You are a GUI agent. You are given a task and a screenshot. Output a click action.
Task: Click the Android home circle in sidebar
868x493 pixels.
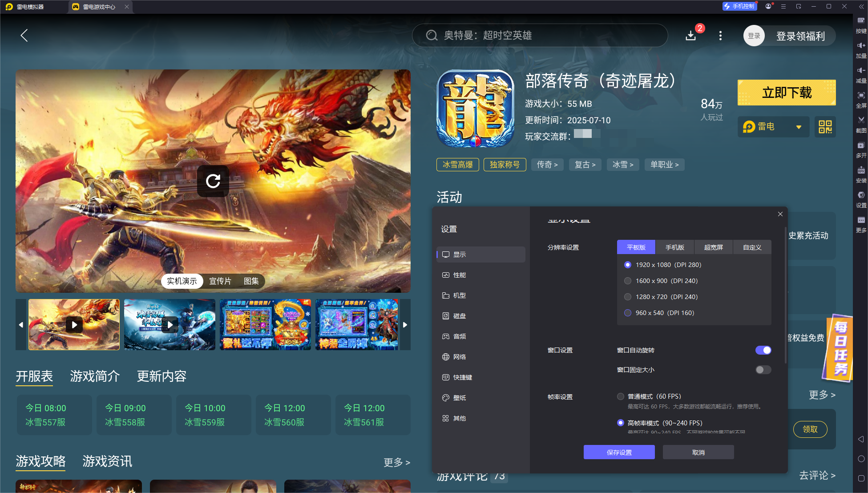pyautogui.click(x=861, y=459)
